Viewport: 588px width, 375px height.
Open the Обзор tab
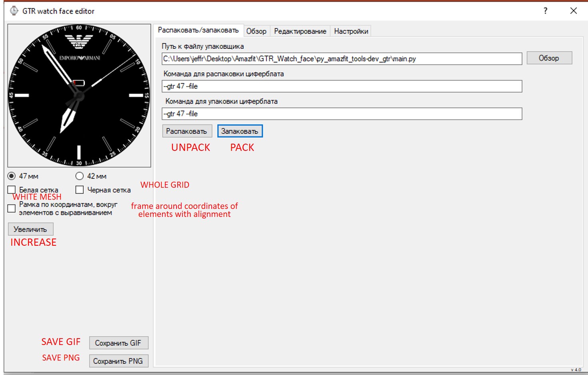[x=256, y=31]
